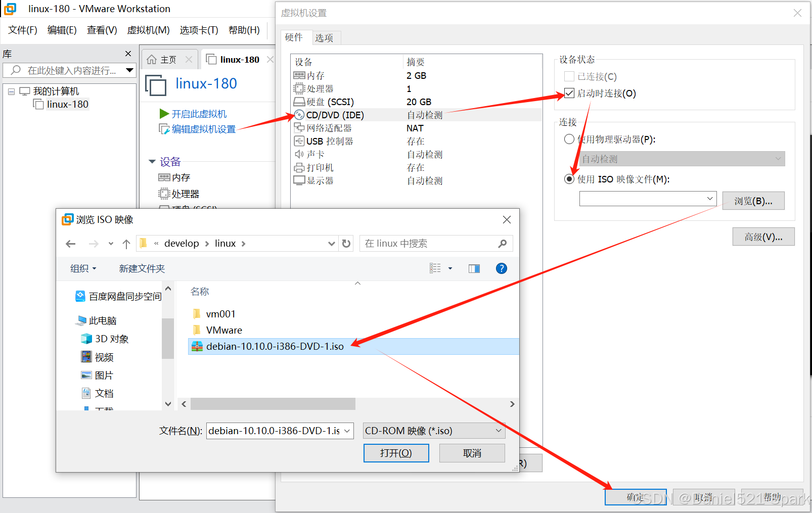Image resolution: width=812 pixels, height=513 pixels.
Task: Open the ISO image path dropdown
Action: coord(710,199)
